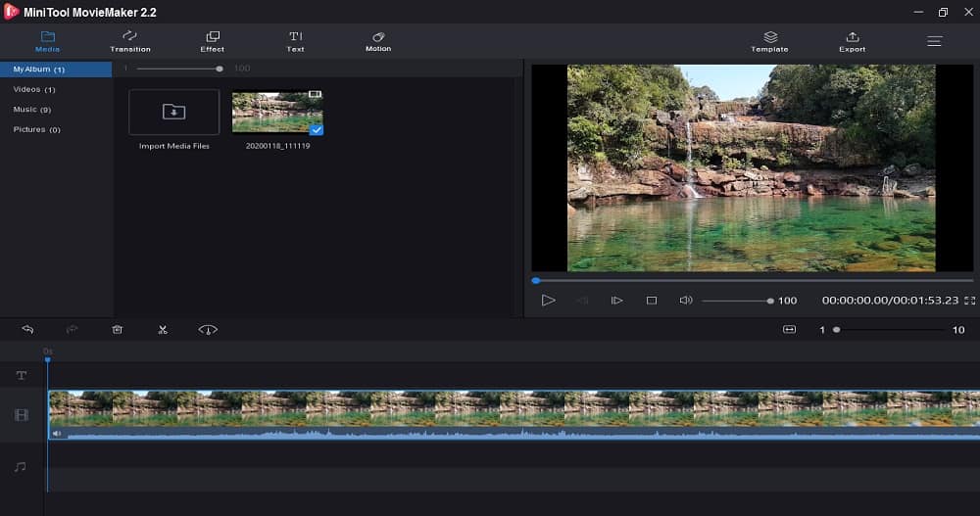Select My Album category
The height and width of the screenshot is (516, 980).
pyautogui.click(x=56, y=70)
